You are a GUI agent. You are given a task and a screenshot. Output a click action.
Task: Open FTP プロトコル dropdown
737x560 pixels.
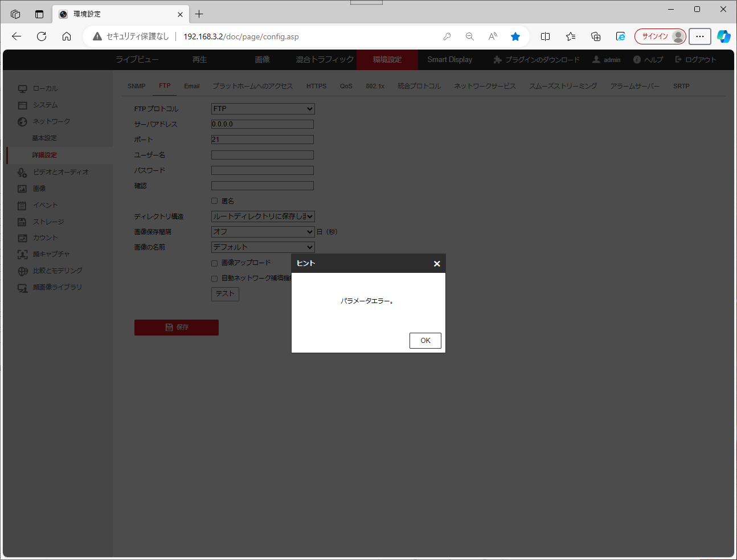(x=263, y=109)
